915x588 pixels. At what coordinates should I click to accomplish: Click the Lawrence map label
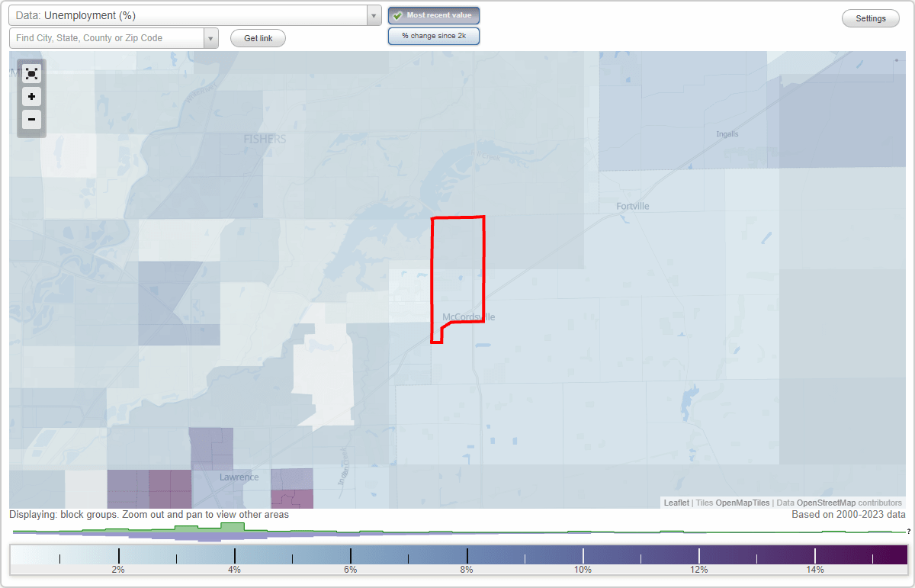pos(239,477)
